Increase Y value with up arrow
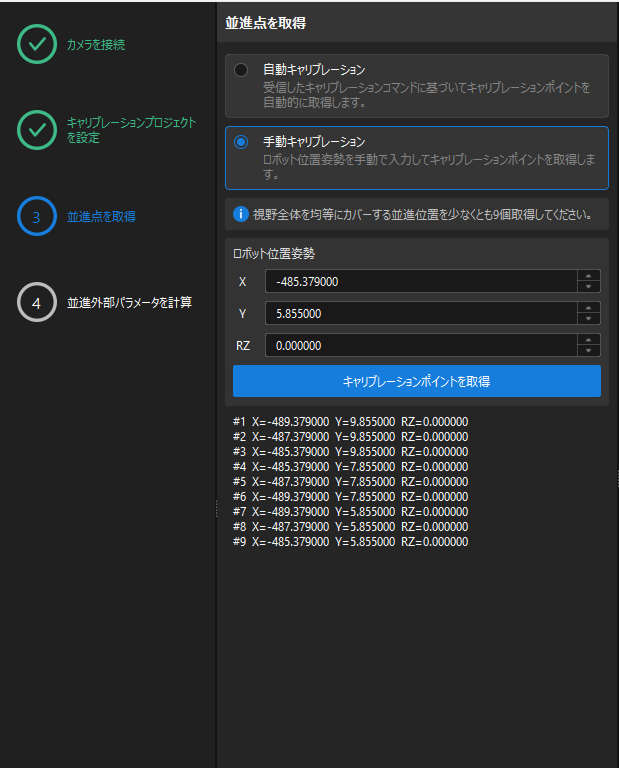619x768 pixels. coord(589,308)
